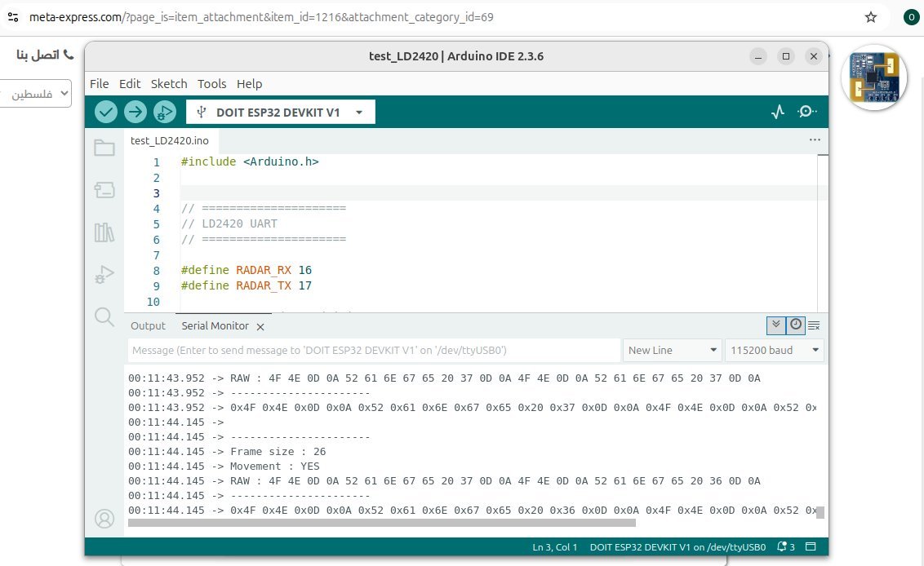
Task: Click the #define RADAR_TX 17 line
Action: [x=247, y=285]
